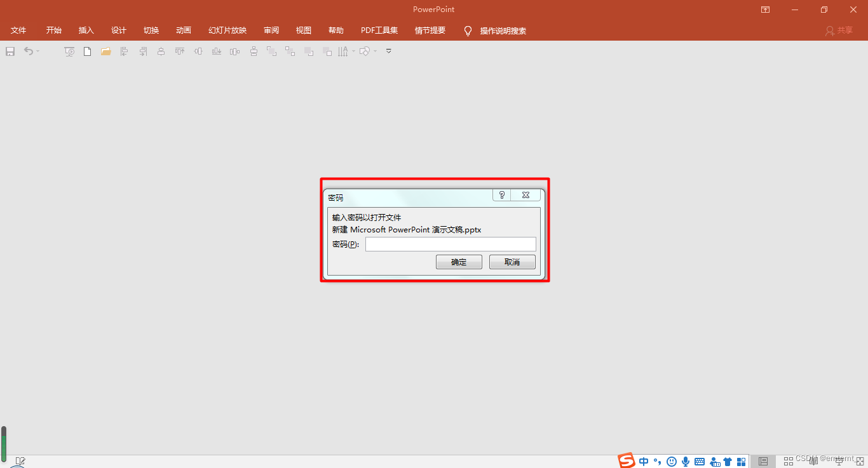Select the Align Top icon

pyautogui.click(x=180, y=51)
